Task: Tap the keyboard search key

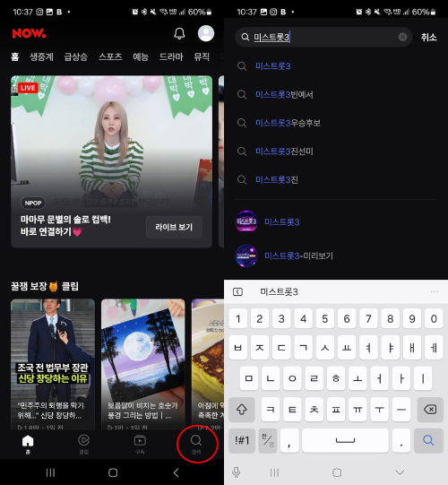Action: coord(428,440)
